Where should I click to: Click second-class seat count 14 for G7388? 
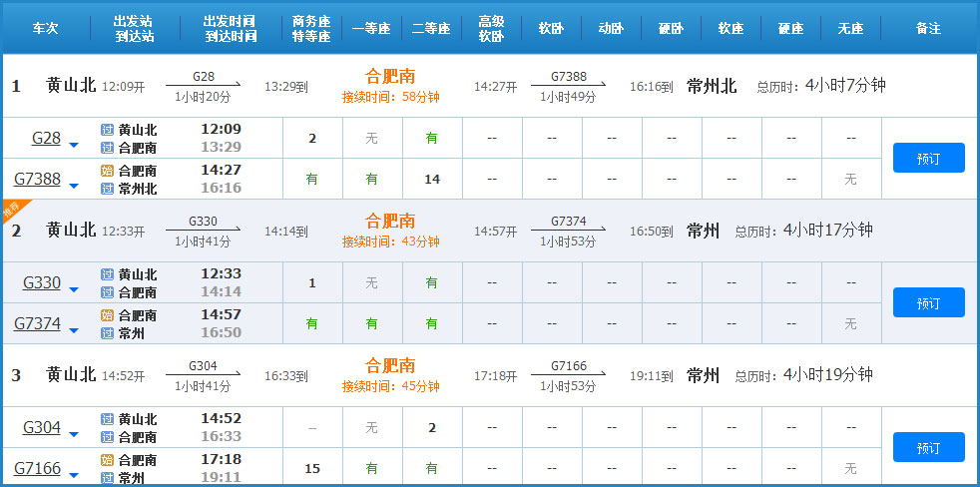click(x=432, y=180)
